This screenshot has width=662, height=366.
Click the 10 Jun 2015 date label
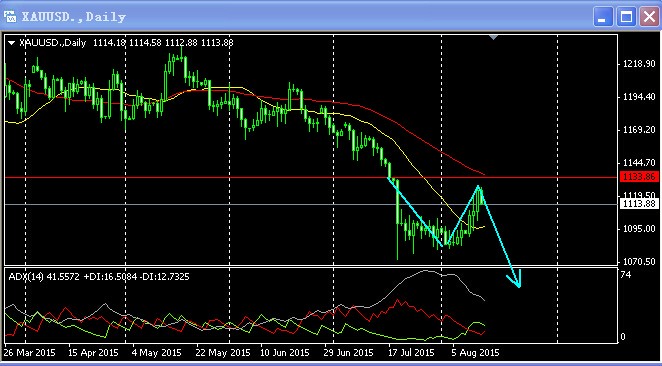point(285,352)
